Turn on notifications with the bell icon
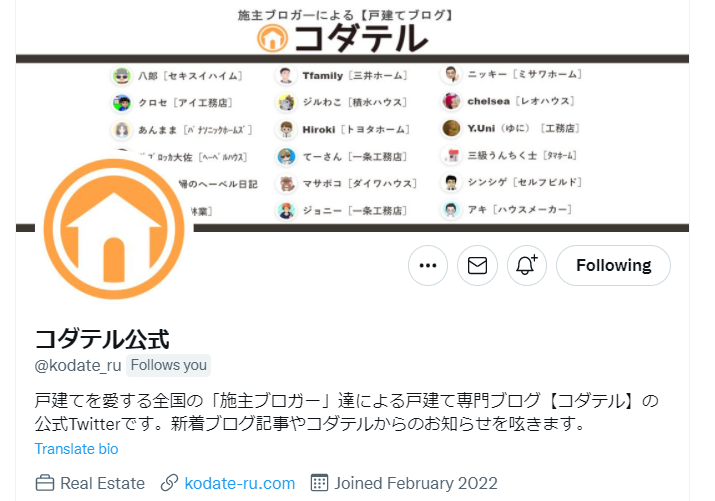The width and height of the screenshot is (715, 501). pos(527,265)
